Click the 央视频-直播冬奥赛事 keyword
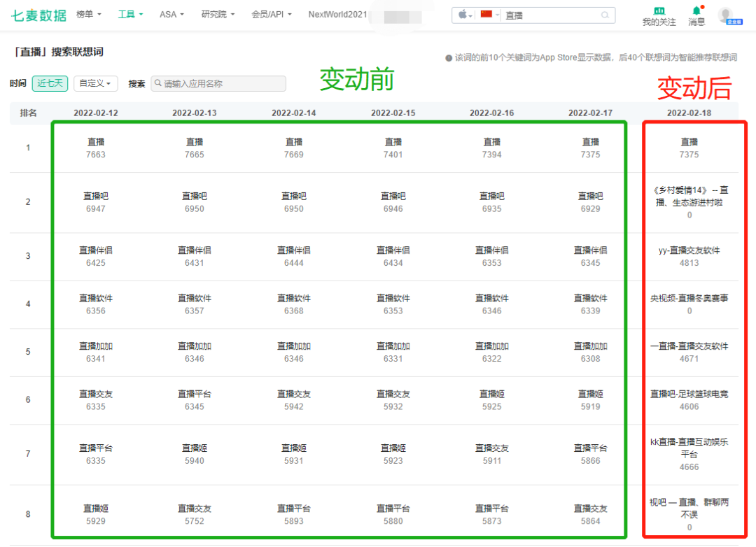 click(689, 299)
